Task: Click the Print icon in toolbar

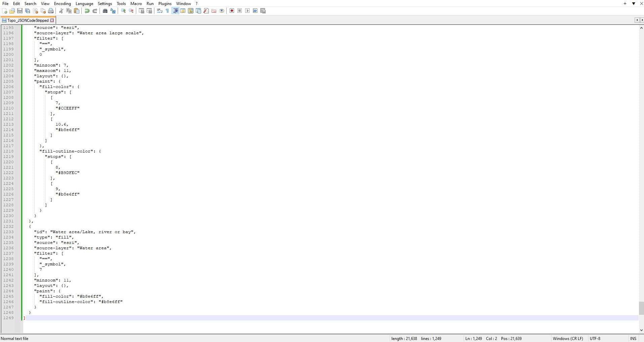Action: pyautogui.click(x=51, y=11)
